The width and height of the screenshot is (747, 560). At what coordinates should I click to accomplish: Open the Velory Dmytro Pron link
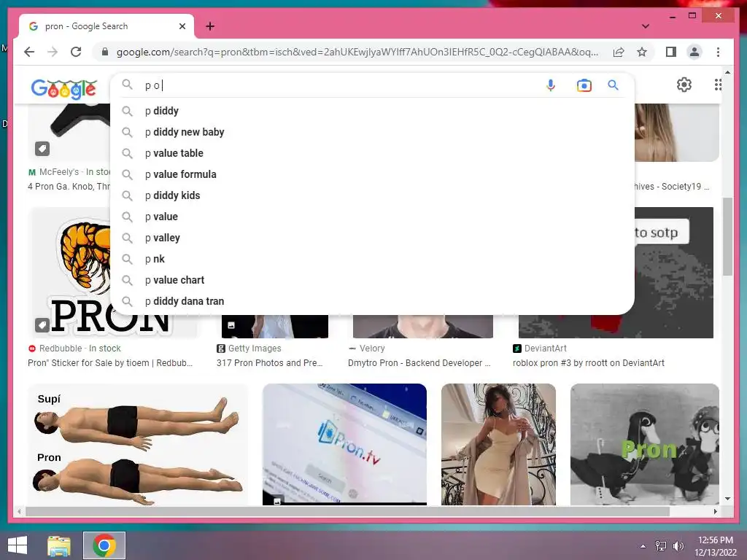pyautogui.click(x=419, y=363)
